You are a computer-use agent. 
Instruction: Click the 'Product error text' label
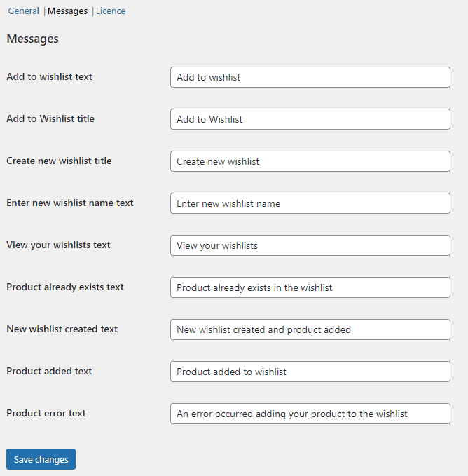coord(46,413)
